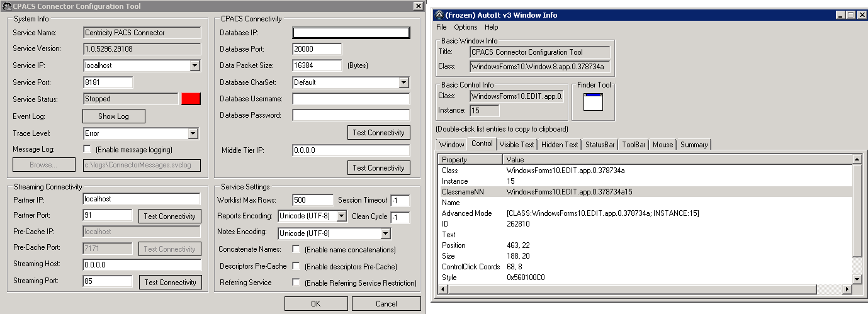Click the Middle Tier IP field
Screen dimensions: 868x314
(351, 150)
